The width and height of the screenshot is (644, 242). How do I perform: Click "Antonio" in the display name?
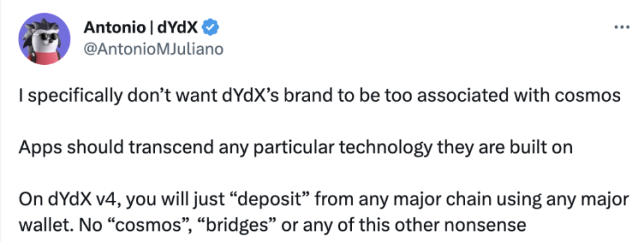pos(114,28)
